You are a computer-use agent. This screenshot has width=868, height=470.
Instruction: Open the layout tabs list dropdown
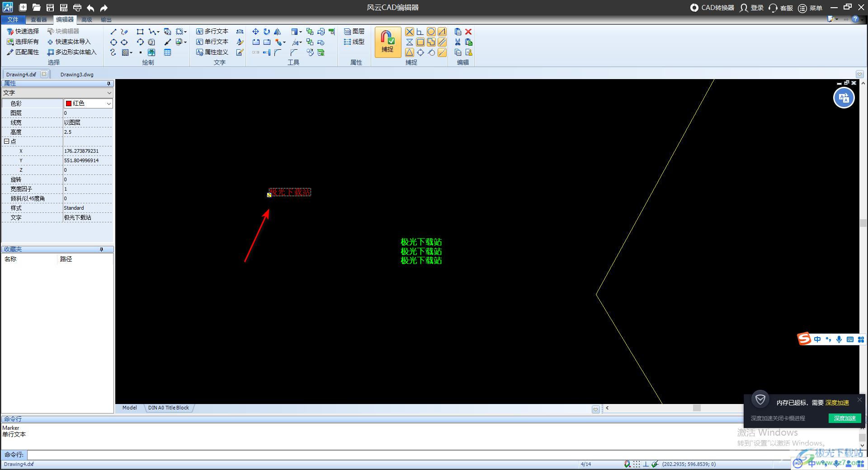(595, 409)
